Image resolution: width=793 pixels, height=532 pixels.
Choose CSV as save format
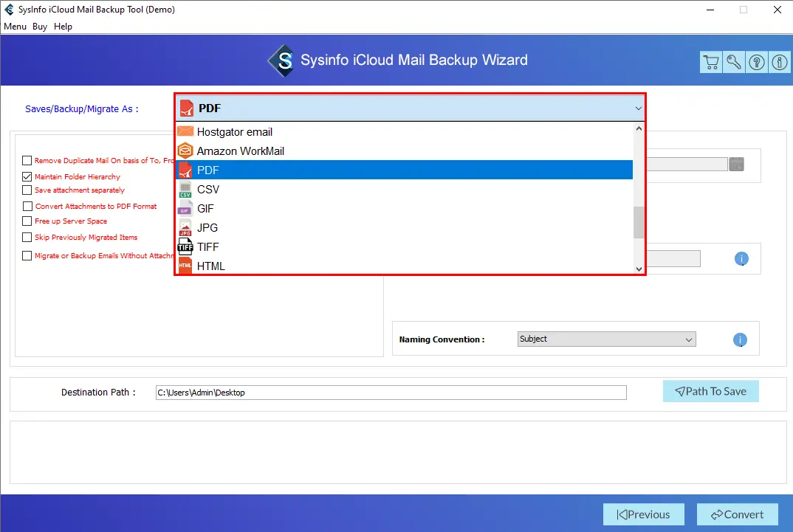404,189
